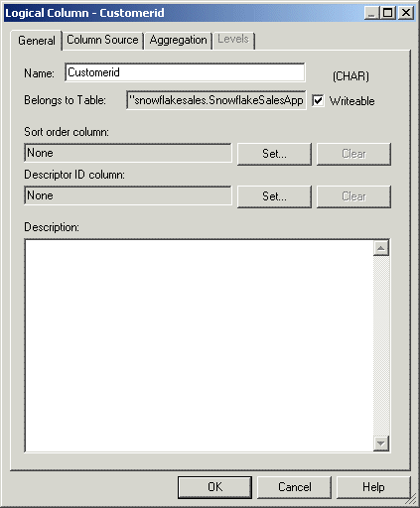Click the Name field containing Customerid
Image resolution: width=420 pixels, height=508 pixels.
pyautogui.click(x=185, y=72)
